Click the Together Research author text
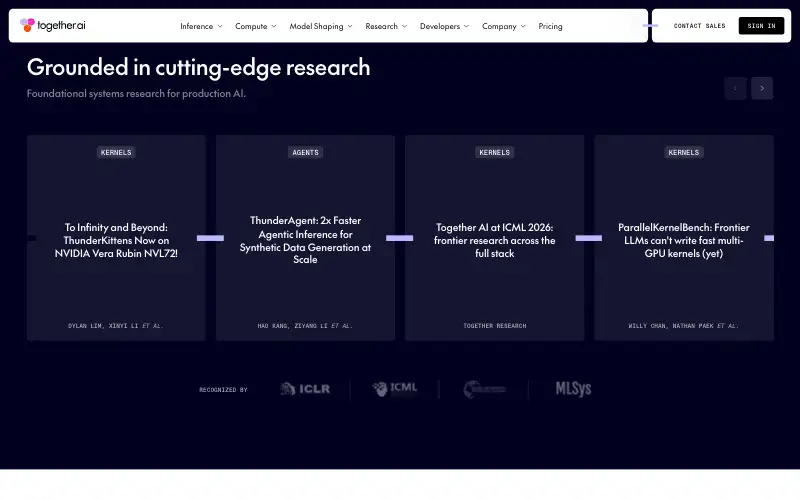The height and width of the screenshot is (500, 800). pyautogui.click(x=494, y=326)
